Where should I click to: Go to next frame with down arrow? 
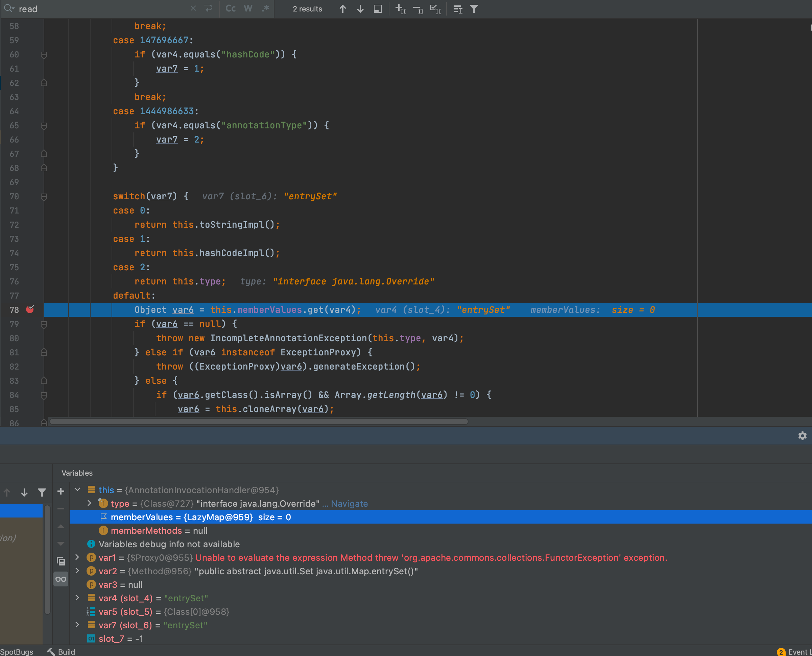pyautogui.click(x=24, y=492)
